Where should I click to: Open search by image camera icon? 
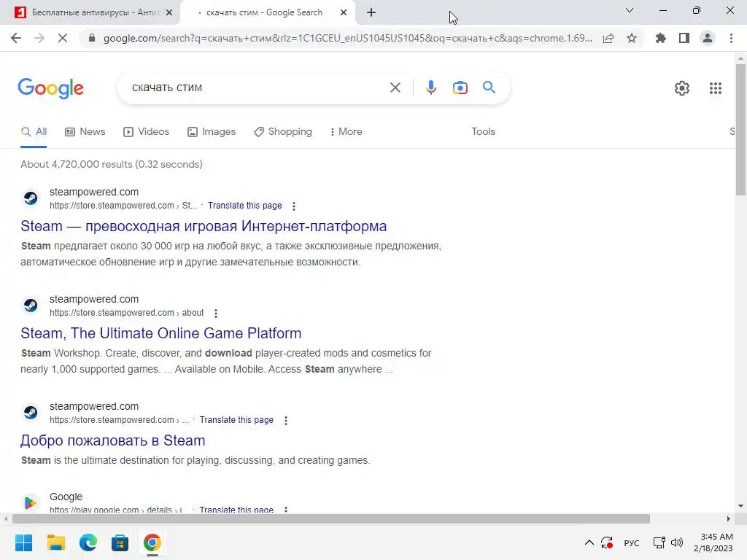point(460,87)
